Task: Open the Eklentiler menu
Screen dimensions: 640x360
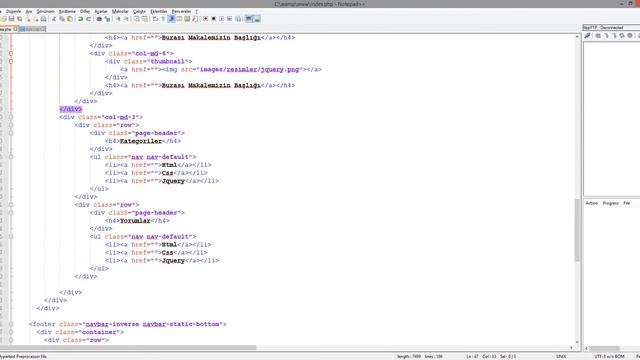Action: [158, 11]
